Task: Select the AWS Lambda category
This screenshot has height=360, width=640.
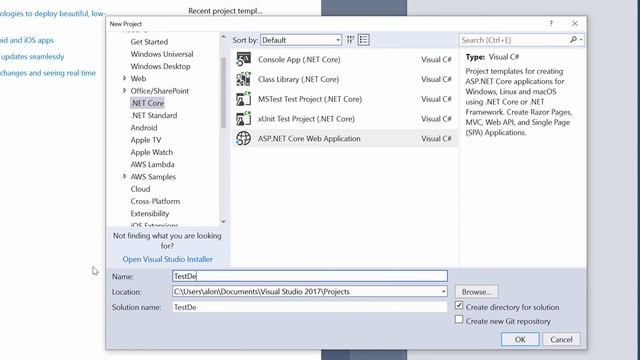Action: tap(152, 164)
